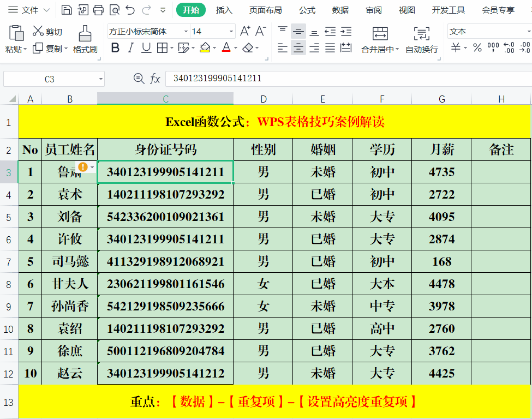Image resolution: width=532 pixels, height=419 pixels.
Task: Open the Merge and Center (合并居中) dropdown
Action: [397, 50]
